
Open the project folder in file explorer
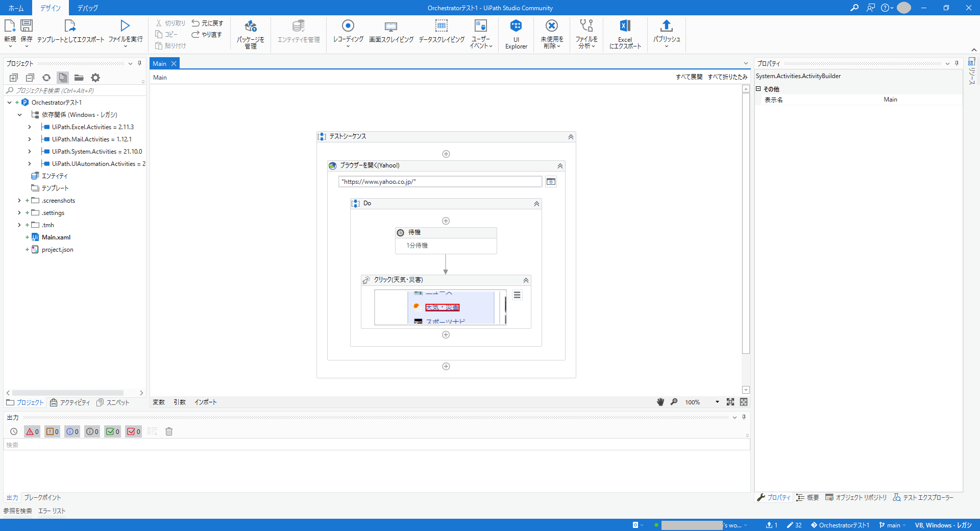(x=79, y=78)
